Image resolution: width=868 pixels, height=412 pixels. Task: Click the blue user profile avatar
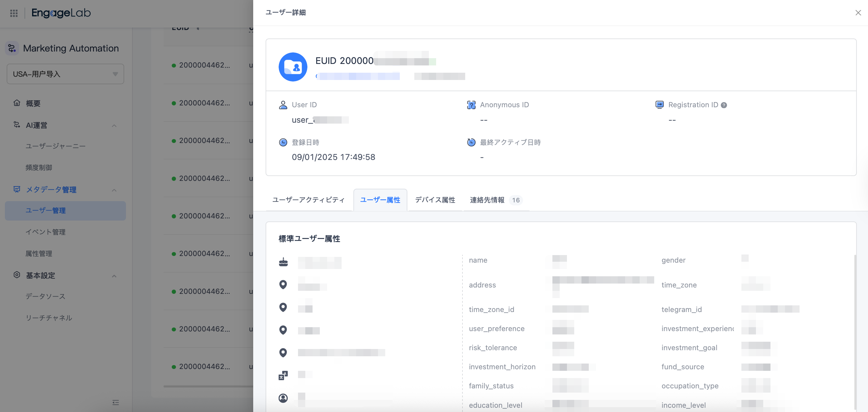click(x=293, y=67)
